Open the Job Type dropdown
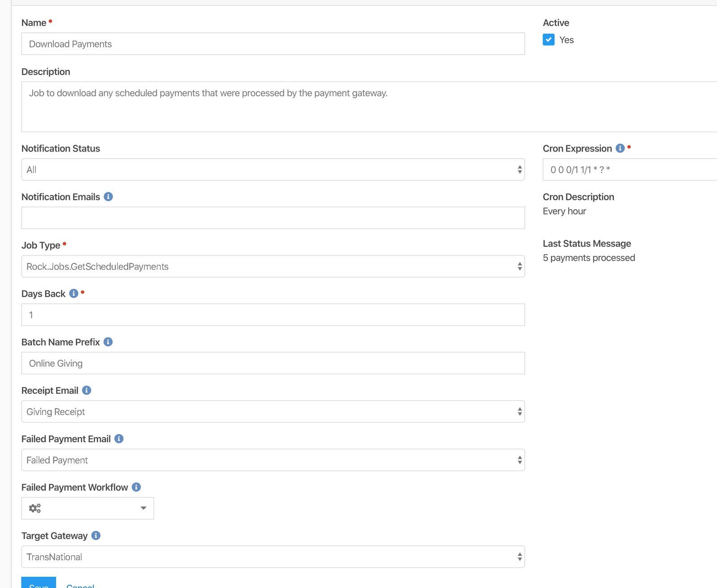This screenshot has width=717, height=588. pos(273,266)
